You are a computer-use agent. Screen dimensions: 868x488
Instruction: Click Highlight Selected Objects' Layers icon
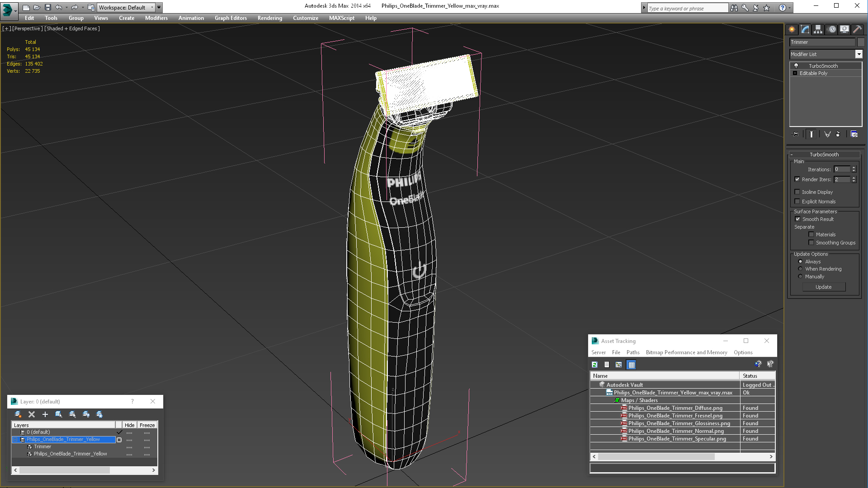(72, 414)
